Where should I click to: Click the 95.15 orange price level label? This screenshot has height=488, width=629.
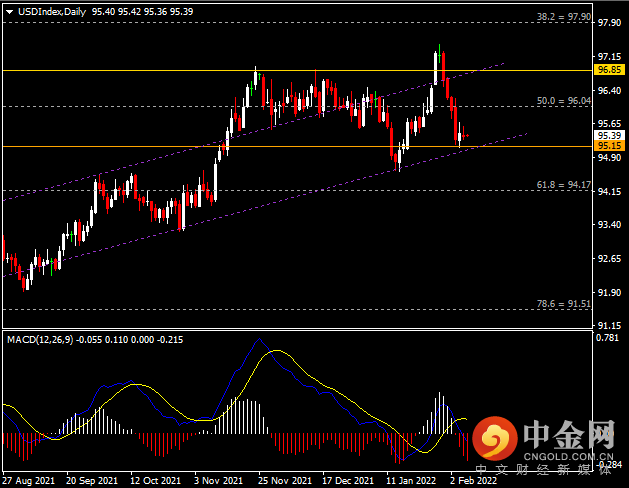609,146
